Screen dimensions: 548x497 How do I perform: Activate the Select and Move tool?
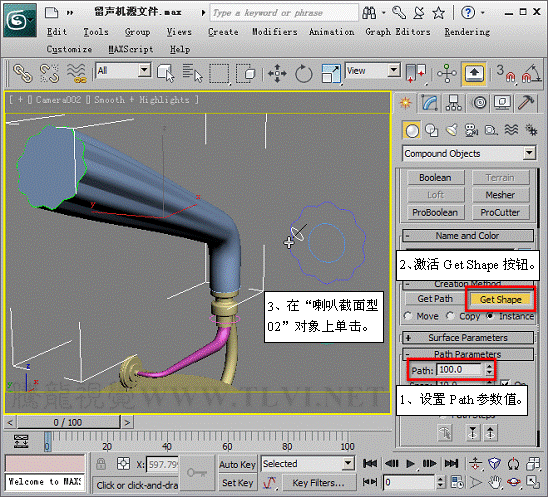(277, 73)
